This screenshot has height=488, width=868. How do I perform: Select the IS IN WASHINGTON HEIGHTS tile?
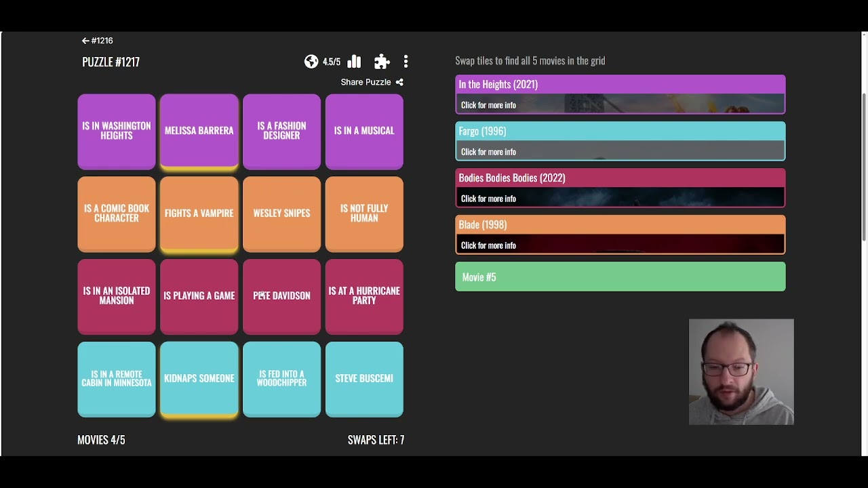117,131
